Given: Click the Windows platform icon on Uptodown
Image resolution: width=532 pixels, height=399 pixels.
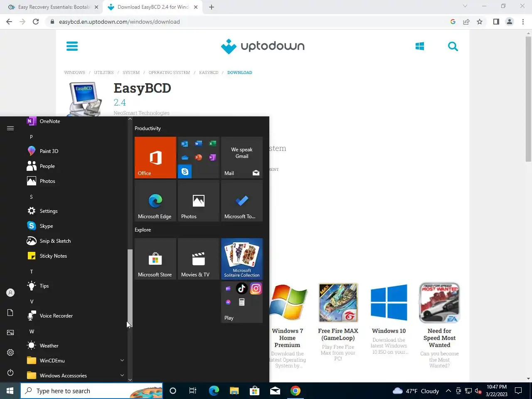Looking at the screenshot, I should pos(420,46).
